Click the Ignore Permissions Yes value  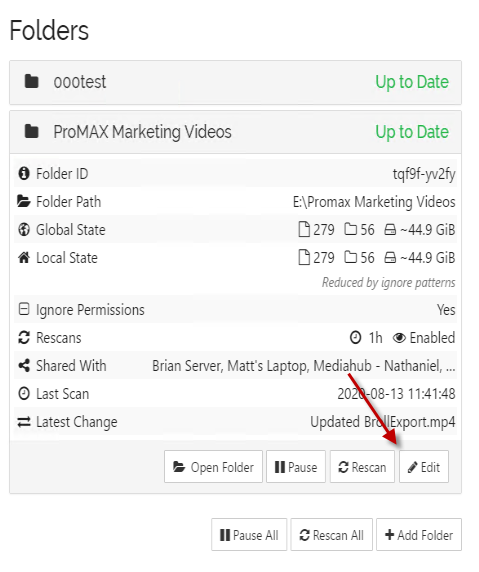click(x=446, y=310)
